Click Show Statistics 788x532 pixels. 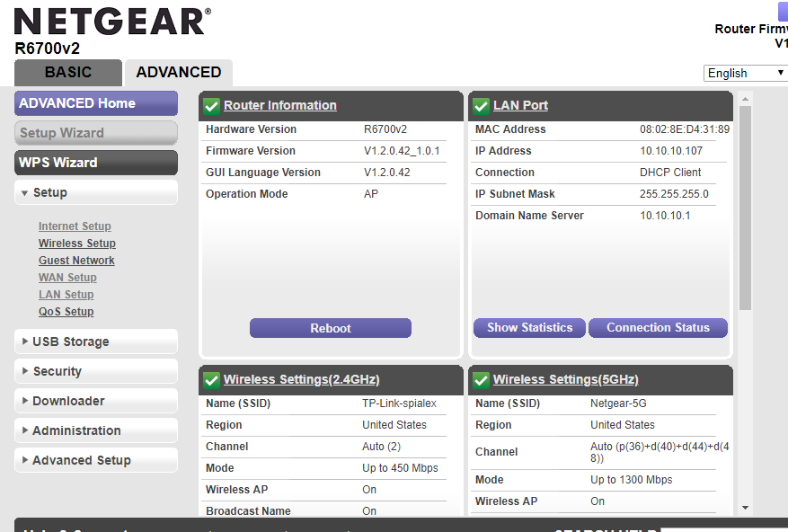(529, 327)
